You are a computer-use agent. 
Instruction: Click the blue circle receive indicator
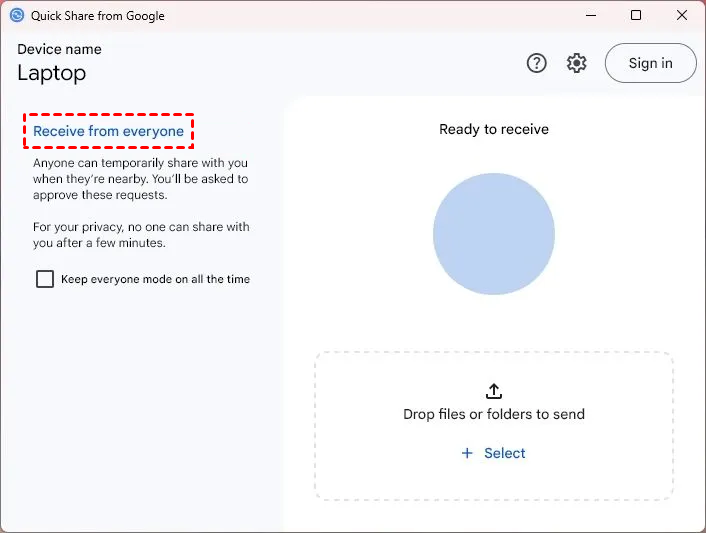click(494, 234)
